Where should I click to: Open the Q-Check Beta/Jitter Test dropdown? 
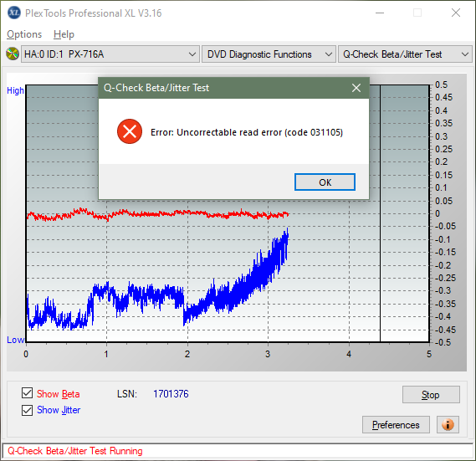[x=405, y=54]
